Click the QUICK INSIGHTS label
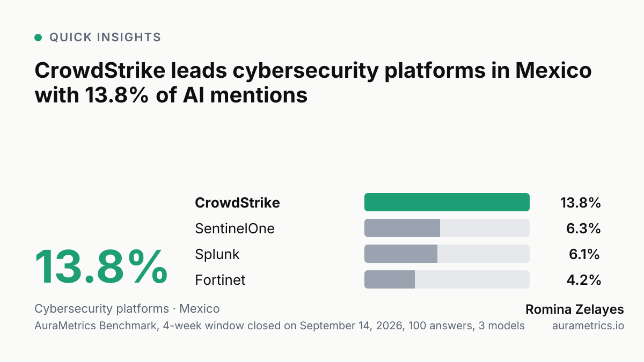 click(105, 38)
